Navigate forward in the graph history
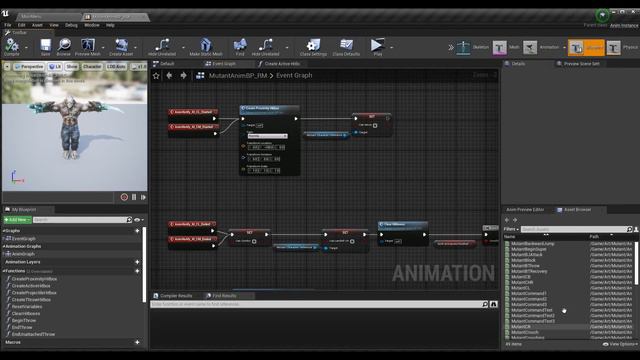The width and height of the screenshot is (640, 360). 183,76
